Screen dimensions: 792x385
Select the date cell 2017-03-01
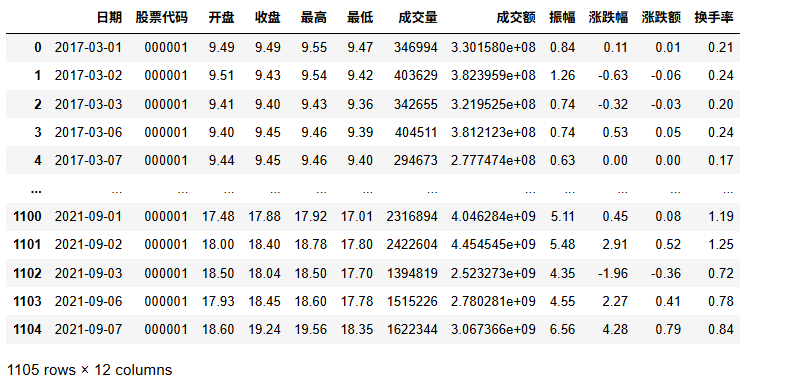click(x=88, y=47)
